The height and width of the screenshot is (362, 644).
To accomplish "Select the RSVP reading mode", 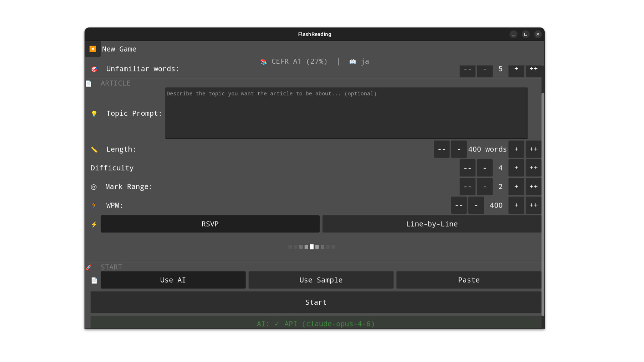I will click(210, 224).
